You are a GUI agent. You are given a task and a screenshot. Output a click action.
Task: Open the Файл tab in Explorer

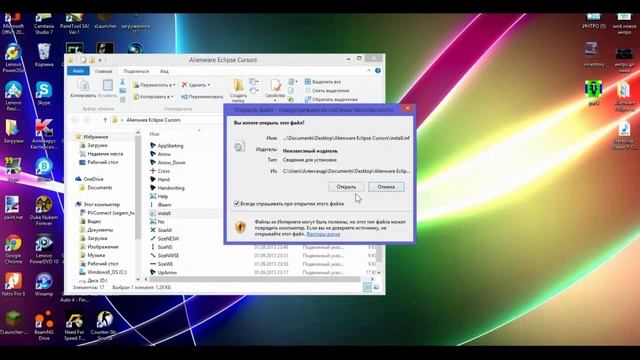point(78,71)
